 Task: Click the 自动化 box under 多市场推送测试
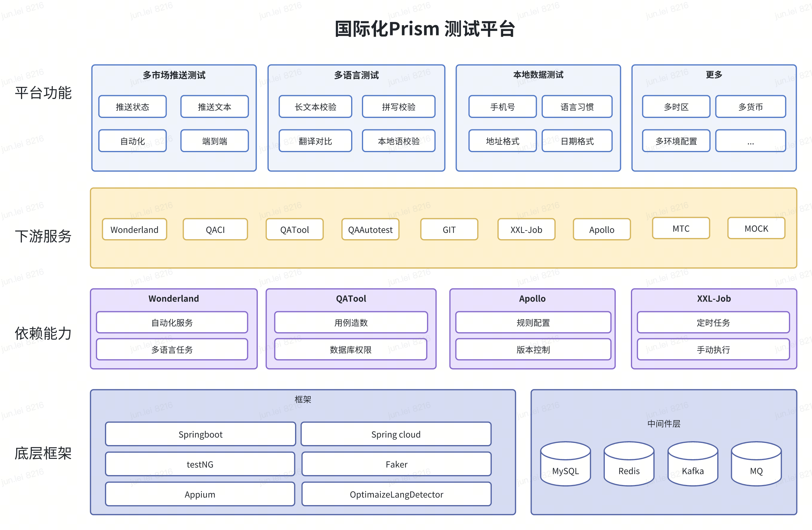tap(132, 141)
